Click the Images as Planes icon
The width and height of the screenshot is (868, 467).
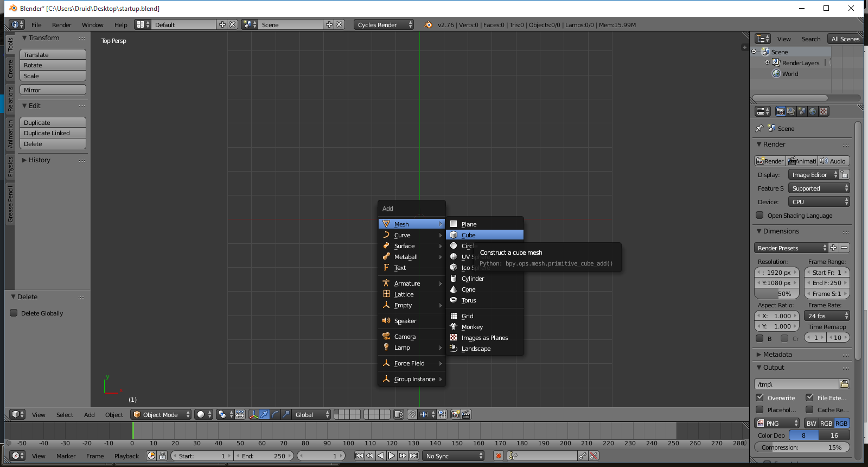point(454,337)
